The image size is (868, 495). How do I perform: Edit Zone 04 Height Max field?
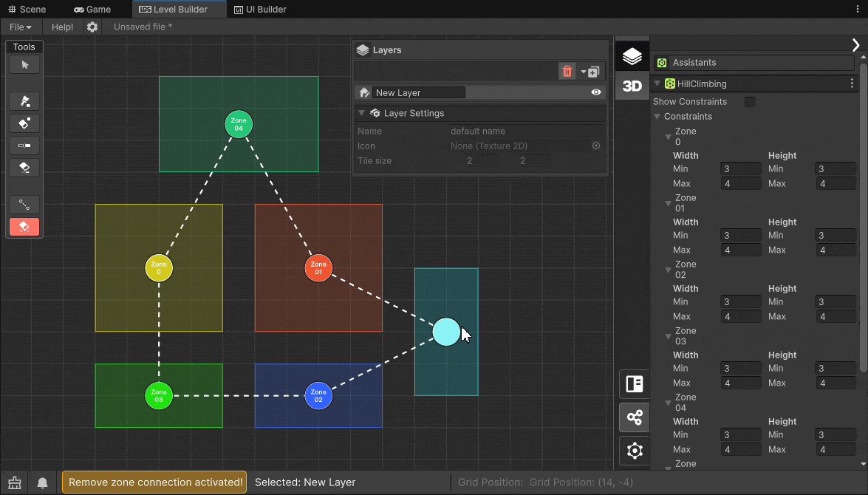[x=836, y=450]
